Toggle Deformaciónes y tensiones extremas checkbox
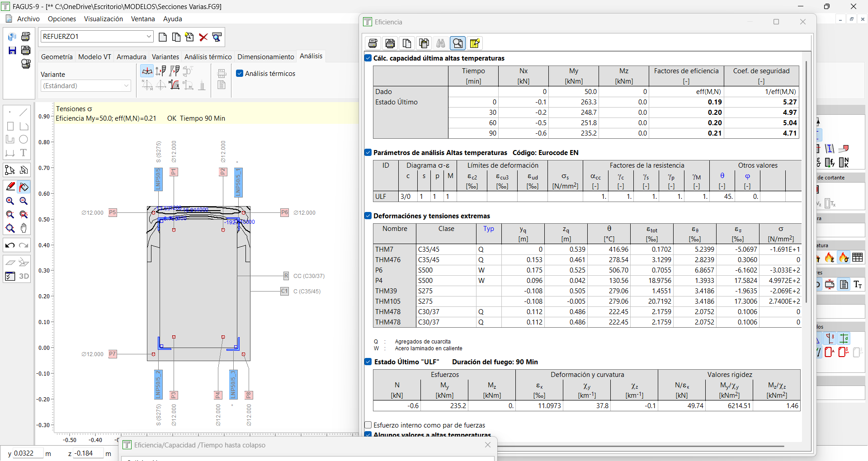The image size is (868, 461). [368, 216]
